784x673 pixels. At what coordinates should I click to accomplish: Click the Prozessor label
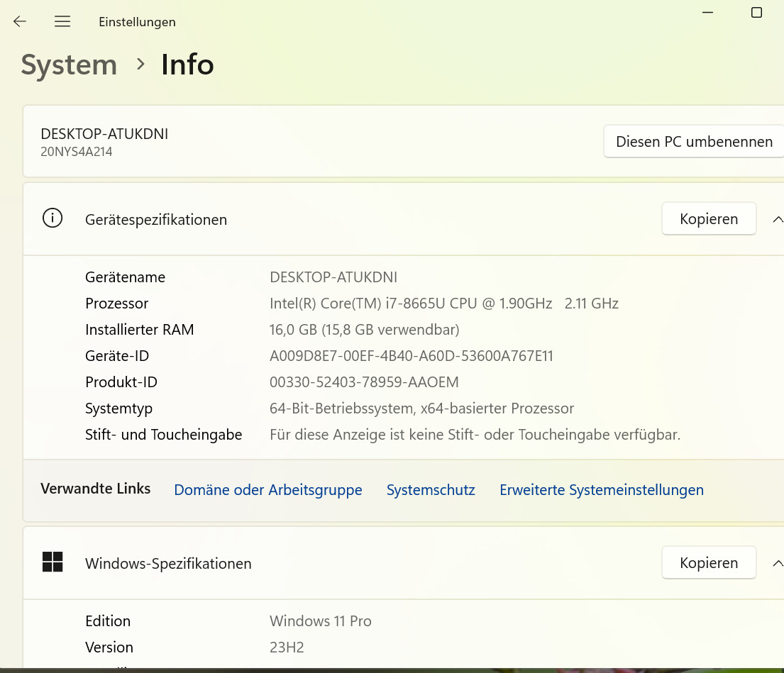coord(116,304)
